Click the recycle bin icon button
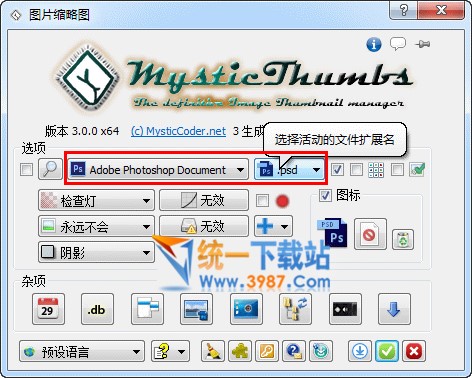Image resolution: width=472 pixels, height=378 pixels. [403, 239]
